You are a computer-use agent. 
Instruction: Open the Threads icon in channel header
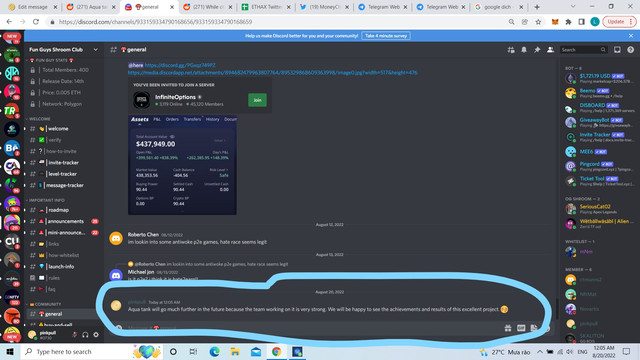(x=511, y=50)
